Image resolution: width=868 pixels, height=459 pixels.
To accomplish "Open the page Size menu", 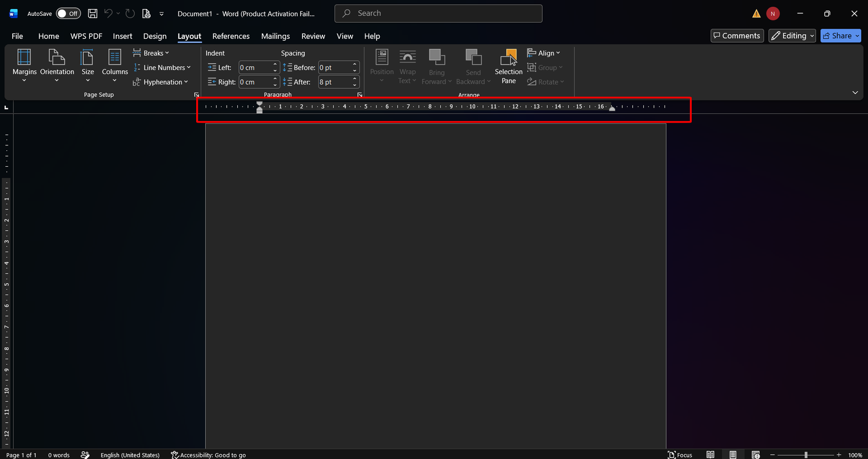I will (x=87, y=65).
